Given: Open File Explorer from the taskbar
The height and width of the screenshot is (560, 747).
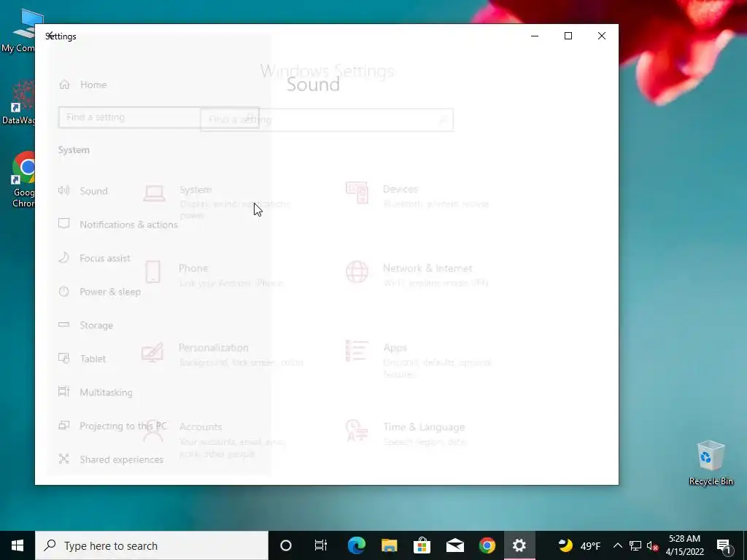Looking at the screenshot, I should coord(390,545).
